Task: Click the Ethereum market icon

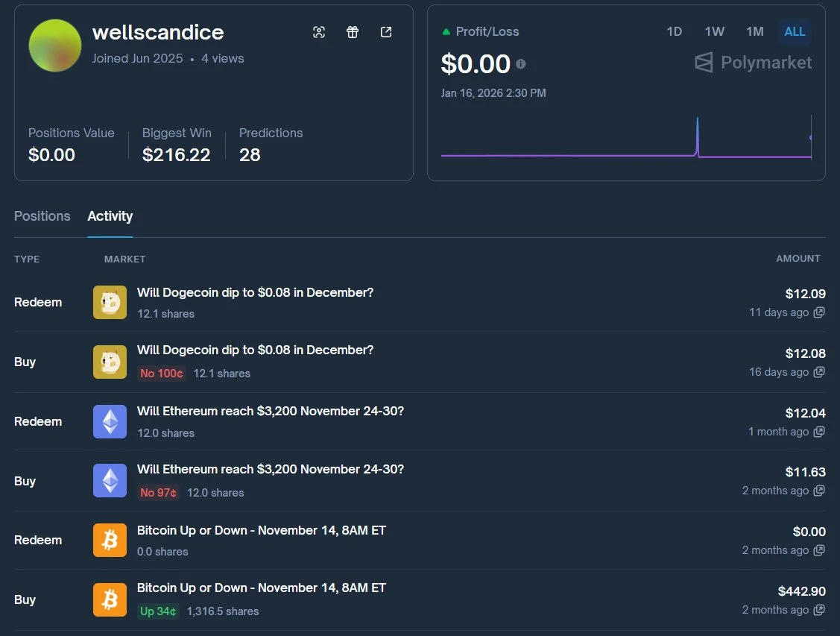Action: click(x=110, y=421)
